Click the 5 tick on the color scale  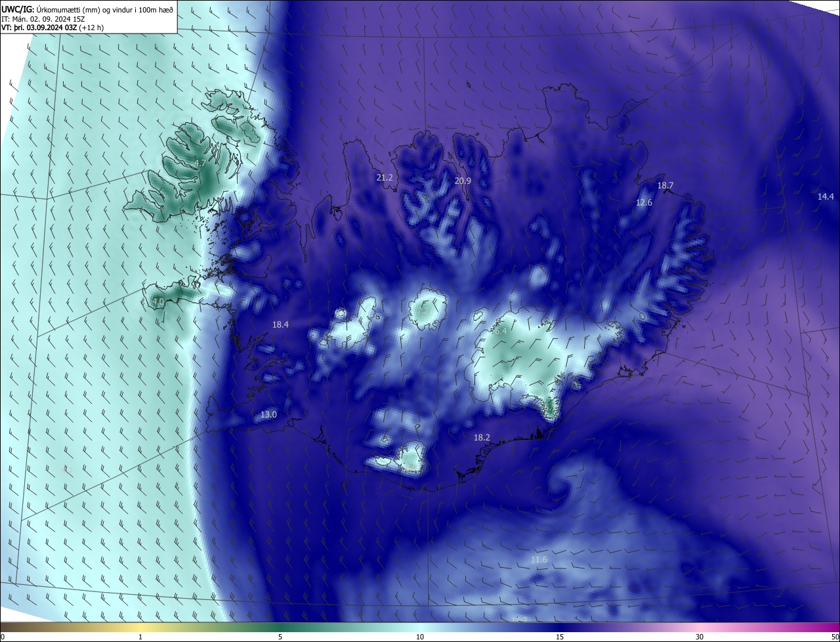[x=280, y=637]
